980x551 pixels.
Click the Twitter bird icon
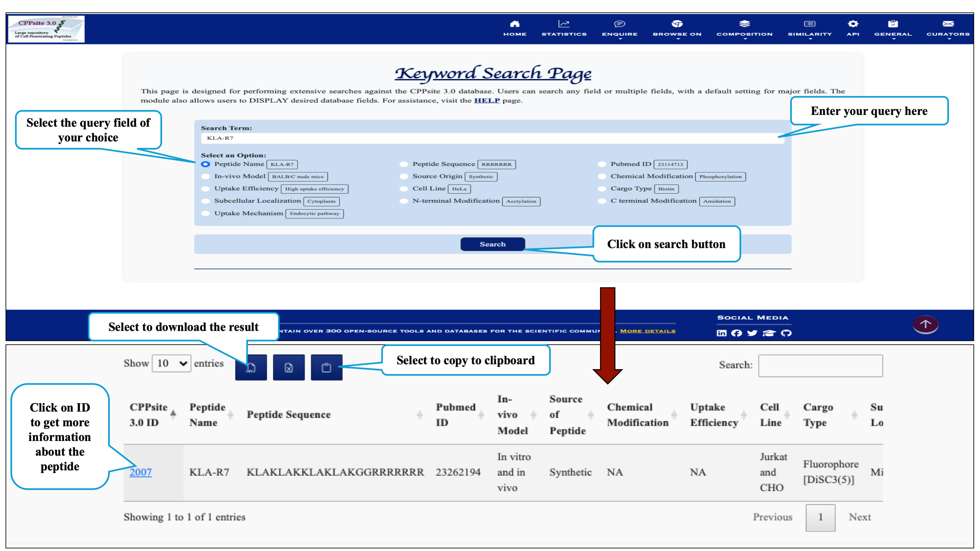pos(752,333)
